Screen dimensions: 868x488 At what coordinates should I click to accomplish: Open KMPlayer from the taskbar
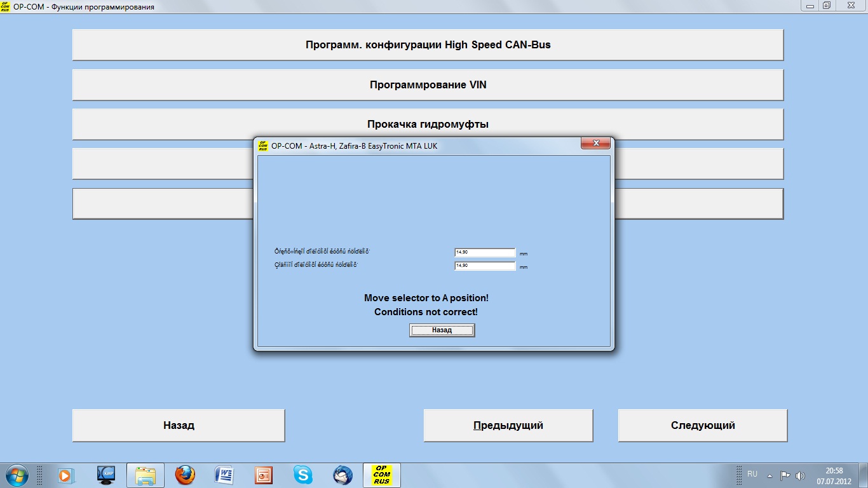[105, 475]
